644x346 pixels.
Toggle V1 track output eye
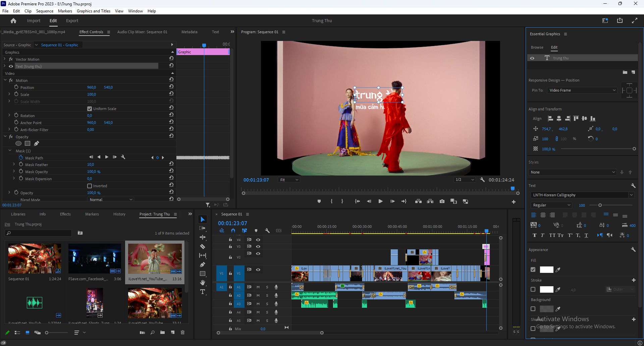pyautogui.click(x=258, y=269)
